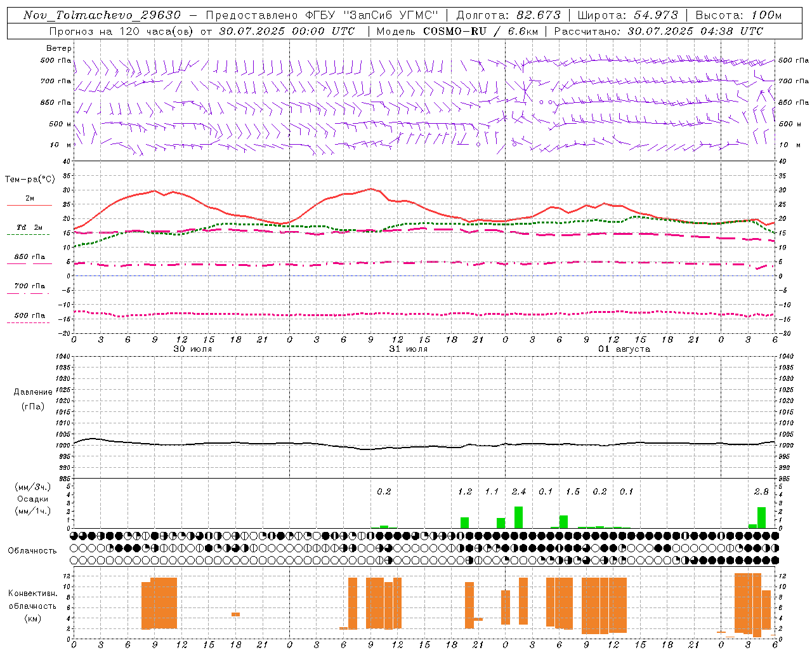The width and height of the screenshot is (812, 650).
Task: Click the Конвективн. облачность label
Action: point(32,600)
